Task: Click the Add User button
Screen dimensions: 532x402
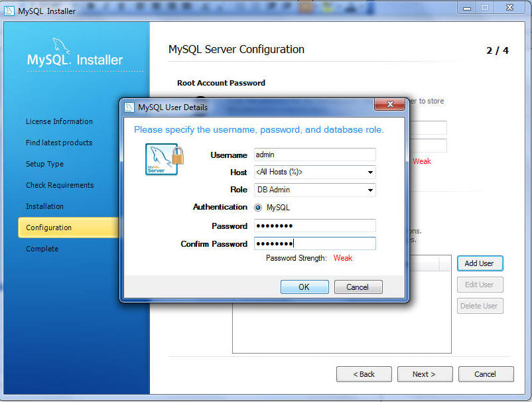Action: pos(480,263)
